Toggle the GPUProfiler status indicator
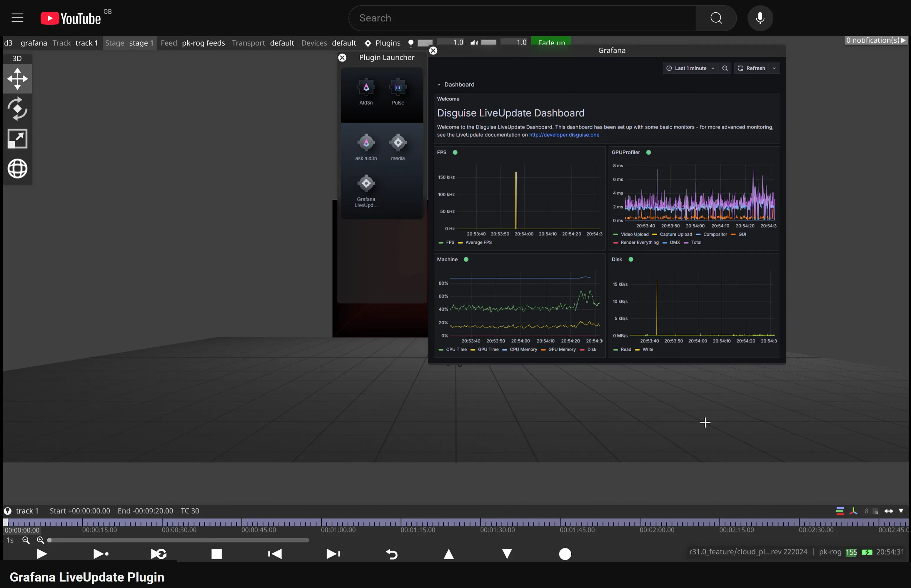911x588 pixels. tap(648, 152)
